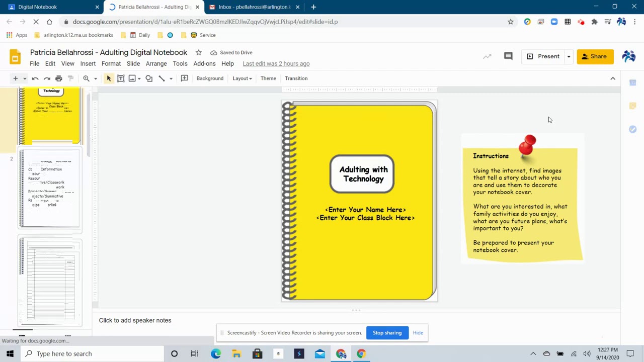644x362 pixels.
Task: Switch to Inbox browser tab
Action: 255,7
